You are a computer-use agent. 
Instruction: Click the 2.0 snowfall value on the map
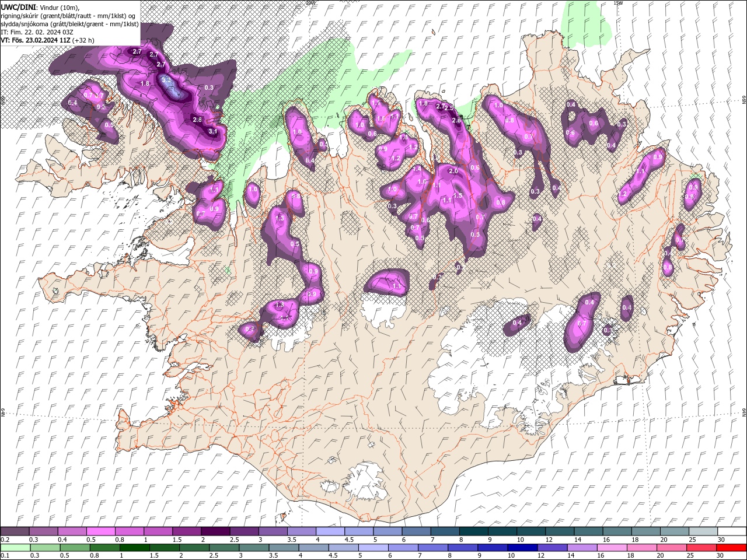[453, 171]
